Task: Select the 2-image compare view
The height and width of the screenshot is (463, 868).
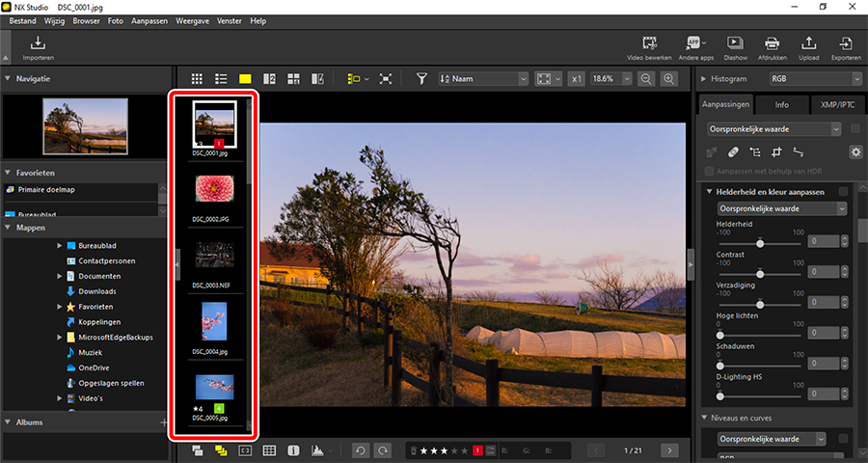Action: [x=269, y=79]
